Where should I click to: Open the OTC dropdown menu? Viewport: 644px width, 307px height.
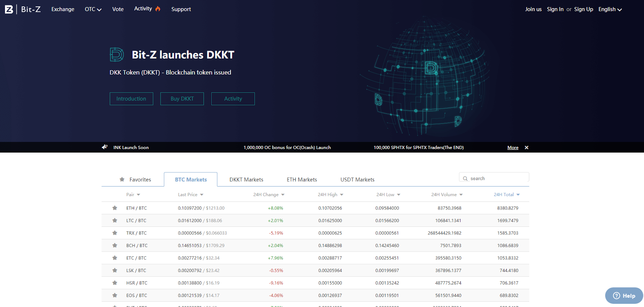(93, 9)
